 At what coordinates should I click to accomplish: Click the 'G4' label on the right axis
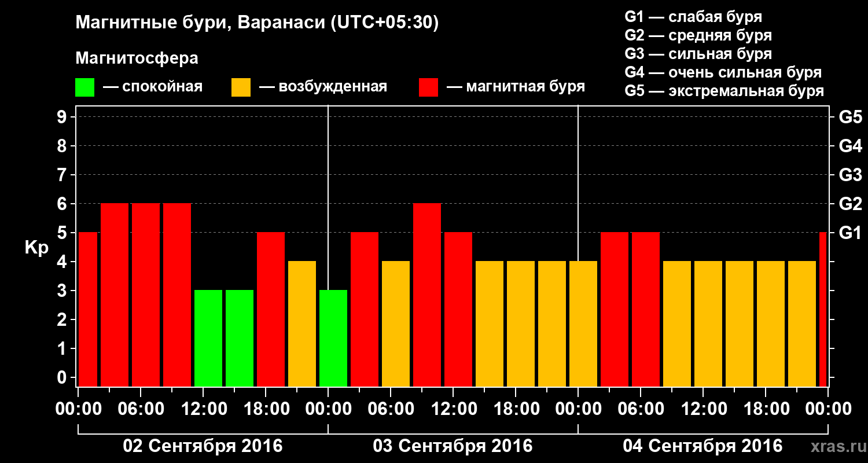(x=850, y=146)
